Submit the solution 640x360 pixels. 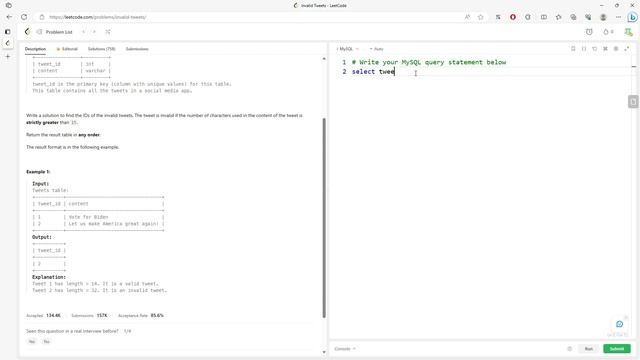coord(617,349)
